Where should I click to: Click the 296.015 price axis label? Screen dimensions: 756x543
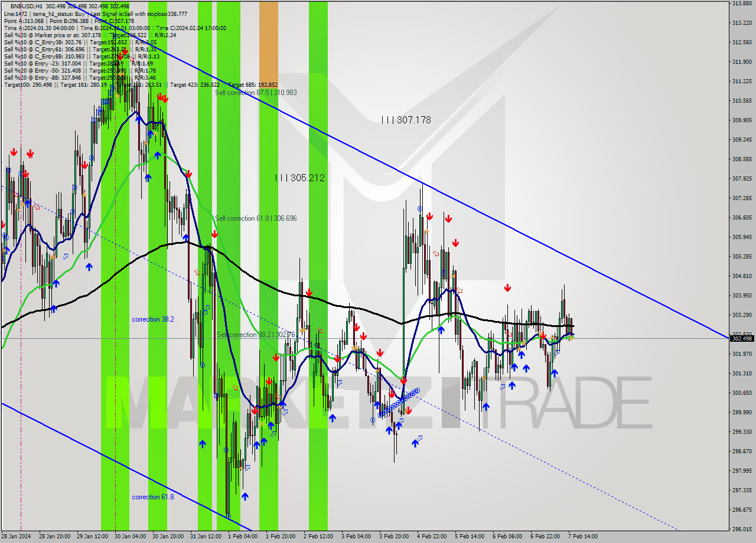tap(742, 529)
